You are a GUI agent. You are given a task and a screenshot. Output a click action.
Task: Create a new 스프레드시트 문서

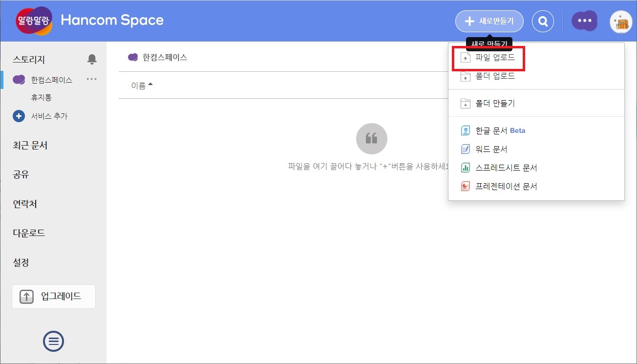[x=536, y=168]
